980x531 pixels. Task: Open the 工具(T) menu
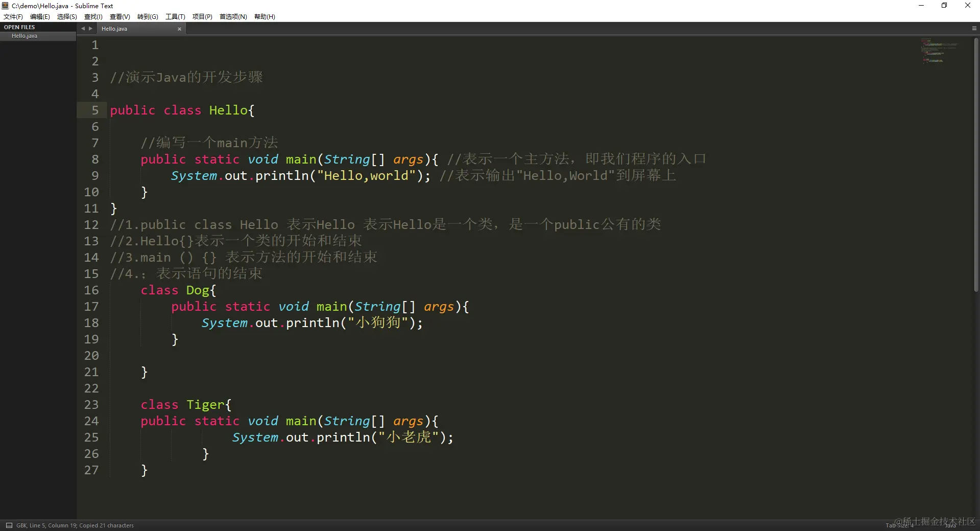(x=175, y=17)
